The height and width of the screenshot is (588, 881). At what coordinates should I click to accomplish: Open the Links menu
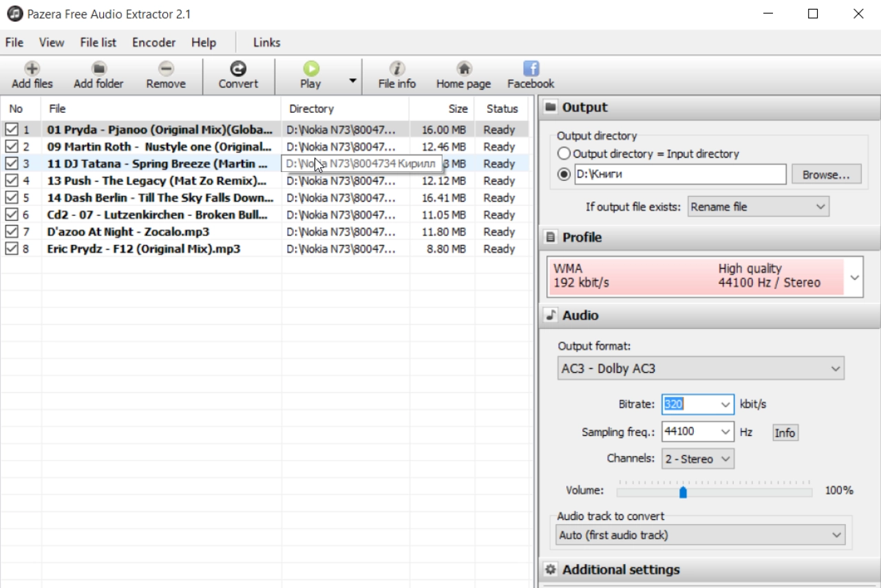click(x=266, y=43)
